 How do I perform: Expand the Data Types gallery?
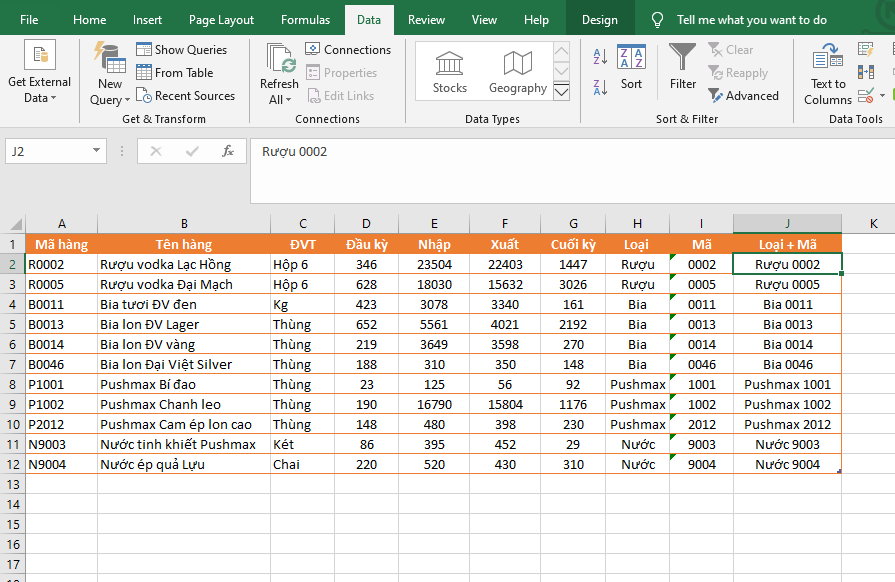(561, 93)
